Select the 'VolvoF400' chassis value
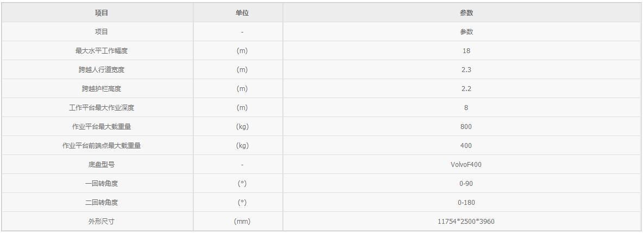Screen dimensions: 644x233 tap(466, 165)
